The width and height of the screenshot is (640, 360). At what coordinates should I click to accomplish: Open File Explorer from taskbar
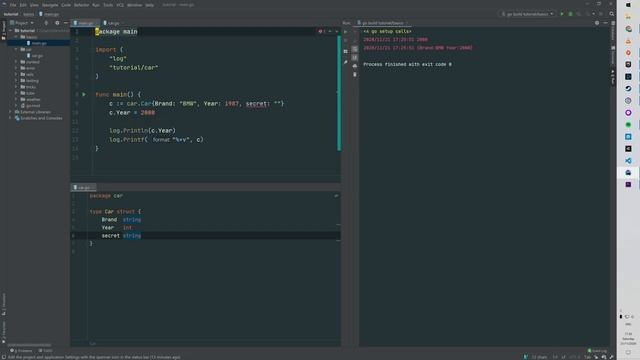click(x=628, y=17)
